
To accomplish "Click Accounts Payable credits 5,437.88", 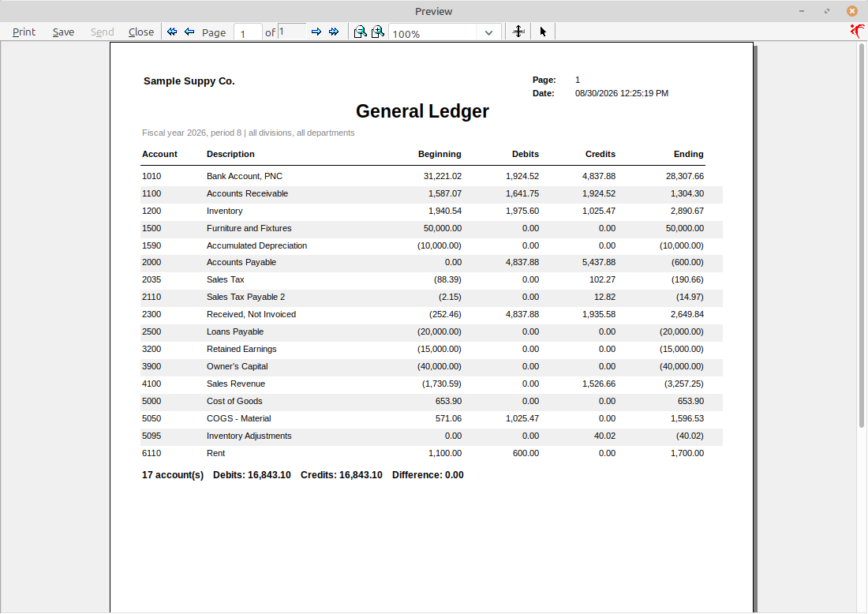I will [598, 262].
